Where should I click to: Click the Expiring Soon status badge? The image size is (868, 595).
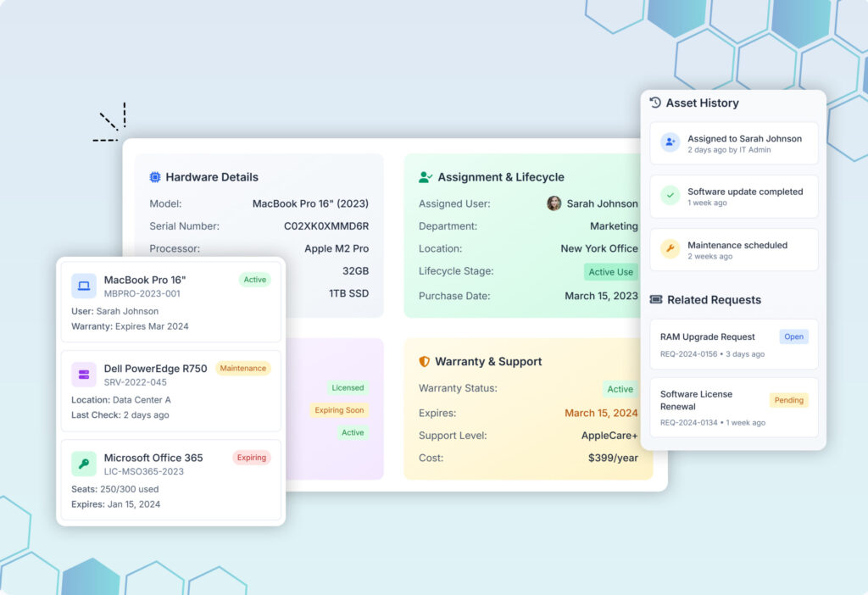click(340, 410)
